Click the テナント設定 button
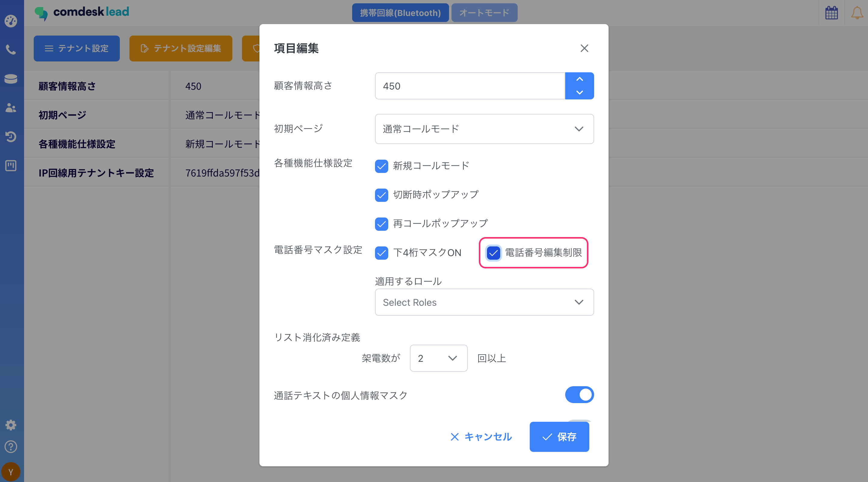Image resolution: width=868 pixels, height=482 pixels. coord(76,48)
